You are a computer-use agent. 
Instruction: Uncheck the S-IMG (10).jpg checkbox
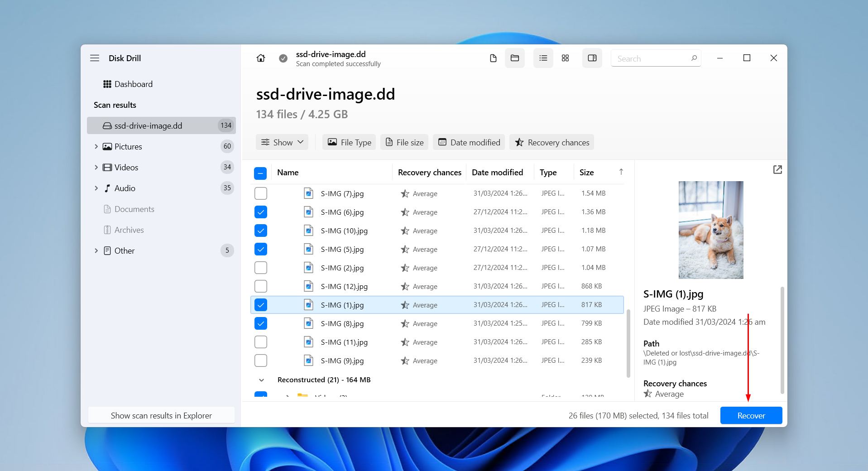tap(261, 231)
